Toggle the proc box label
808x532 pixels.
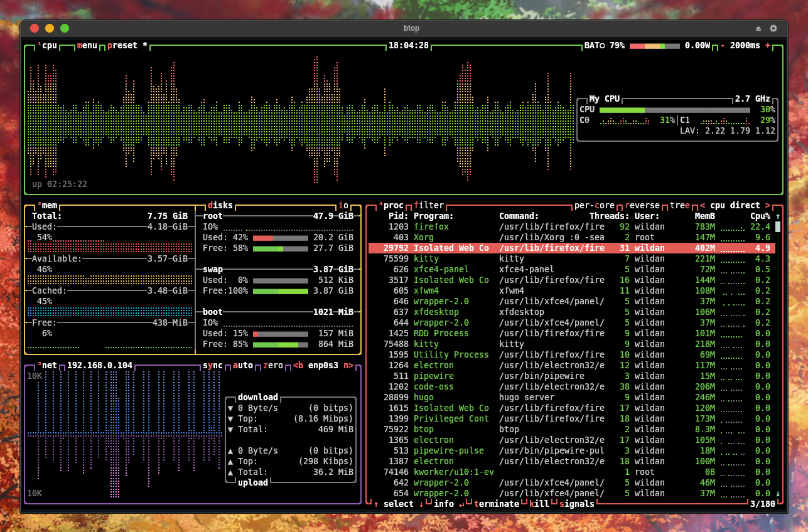pos(391,205)
